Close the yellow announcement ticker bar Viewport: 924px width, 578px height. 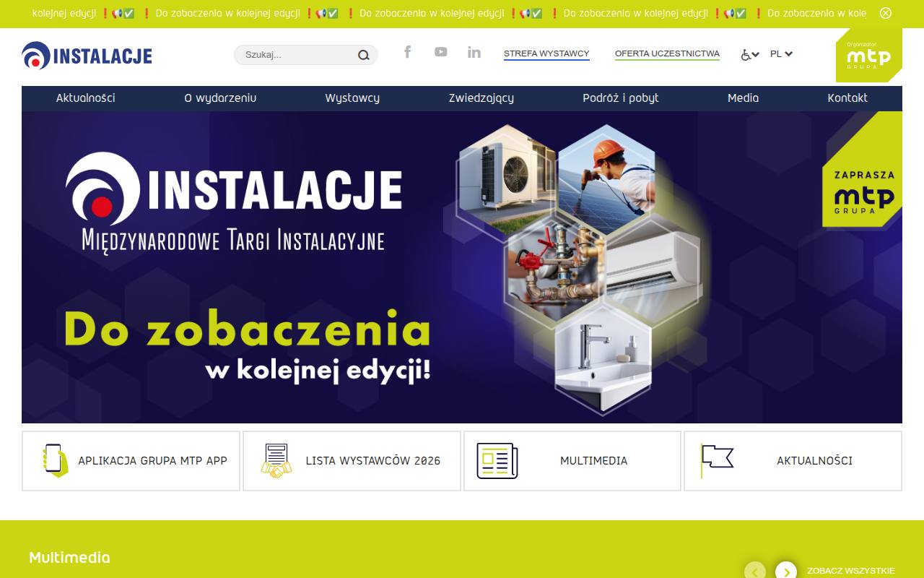click(x=886, y=13)
